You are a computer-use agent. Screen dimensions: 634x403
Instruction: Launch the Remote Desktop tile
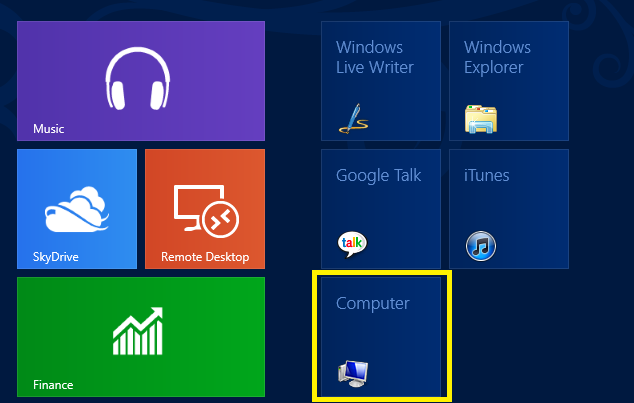tap(205, 209)
